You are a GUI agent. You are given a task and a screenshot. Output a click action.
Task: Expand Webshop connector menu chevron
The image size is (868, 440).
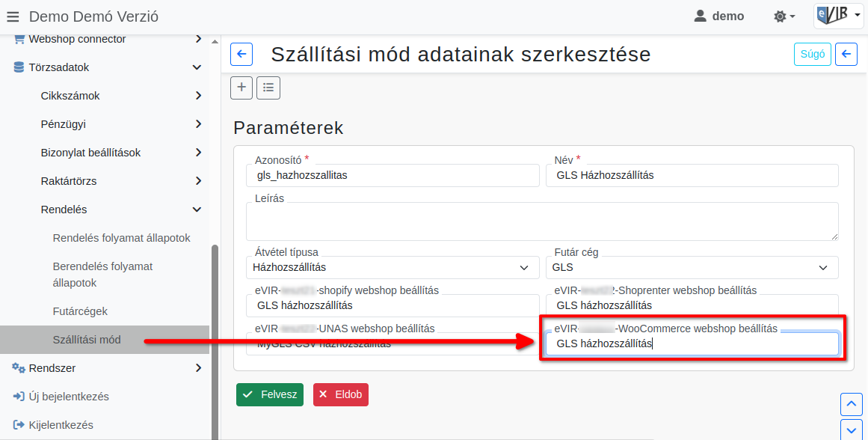[x=198, y=39]
